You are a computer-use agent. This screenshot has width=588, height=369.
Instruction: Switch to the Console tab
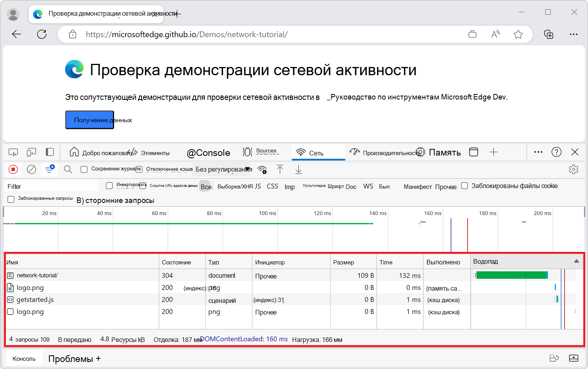pyautogui.click(x=208, y=152)
